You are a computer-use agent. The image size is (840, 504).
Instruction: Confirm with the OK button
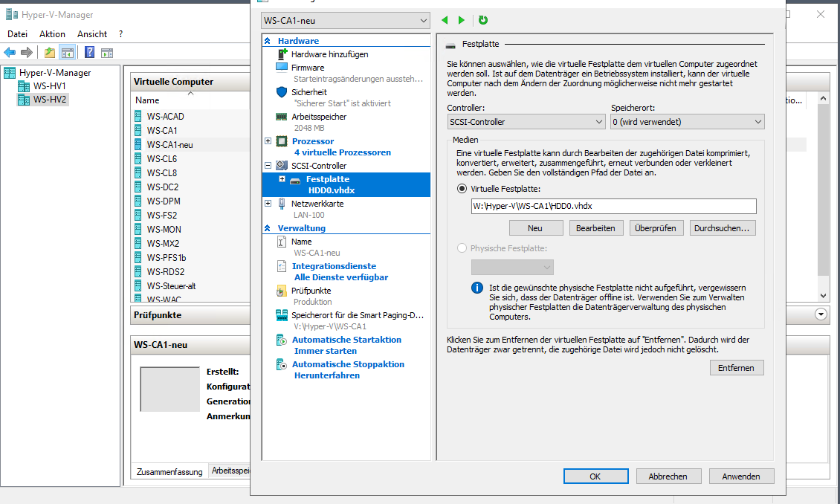click(595, 476)
